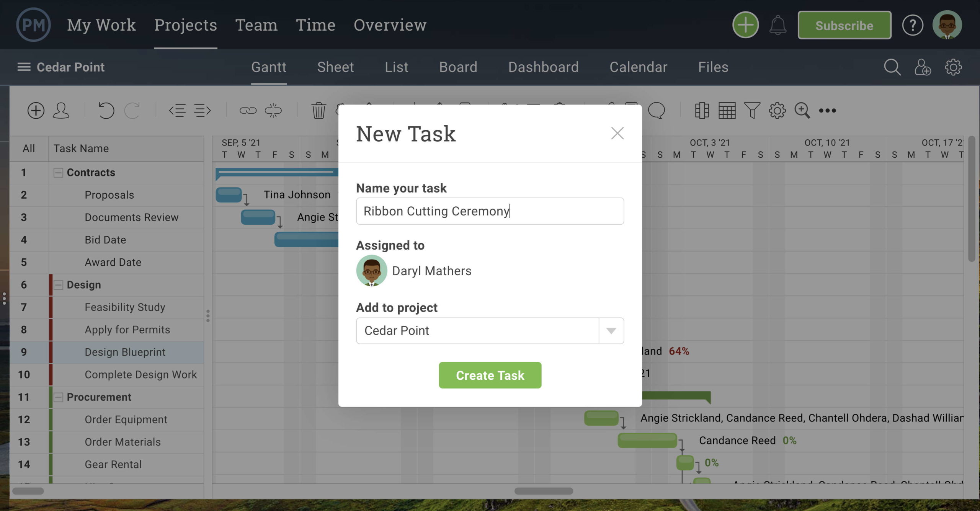Click the comment speech bubble icon
980x511 pixels.
point(656,111)
